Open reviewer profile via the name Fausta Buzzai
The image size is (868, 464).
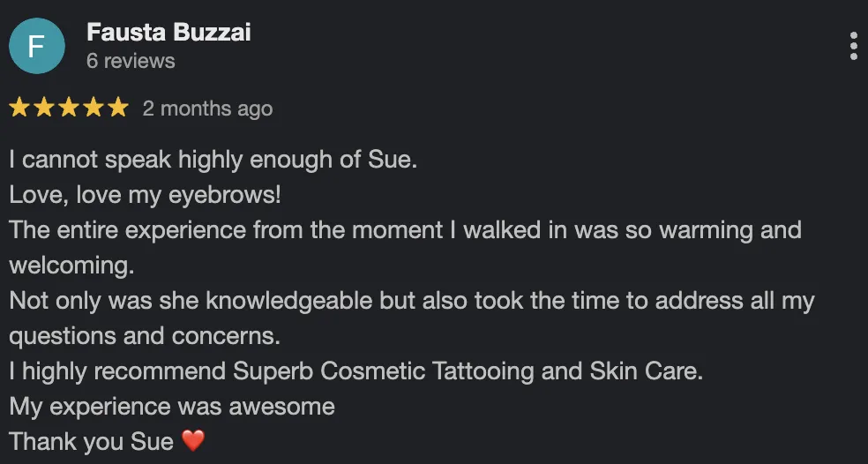point(168,33)
